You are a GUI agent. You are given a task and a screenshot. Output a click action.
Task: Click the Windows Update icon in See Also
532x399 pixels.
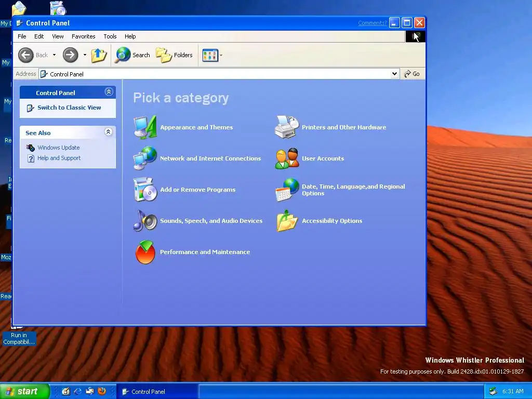tap(31, 148)
